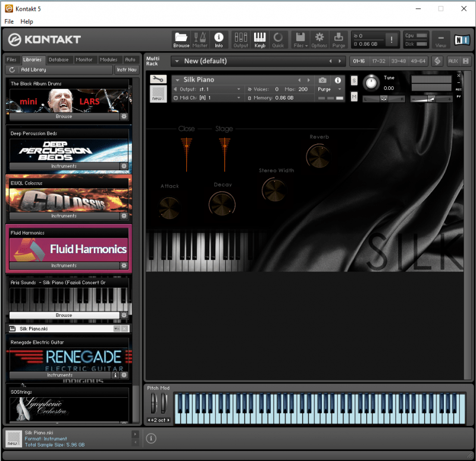Open the Help menu
This screenshot has height=461, width=476.
(27, 21)
